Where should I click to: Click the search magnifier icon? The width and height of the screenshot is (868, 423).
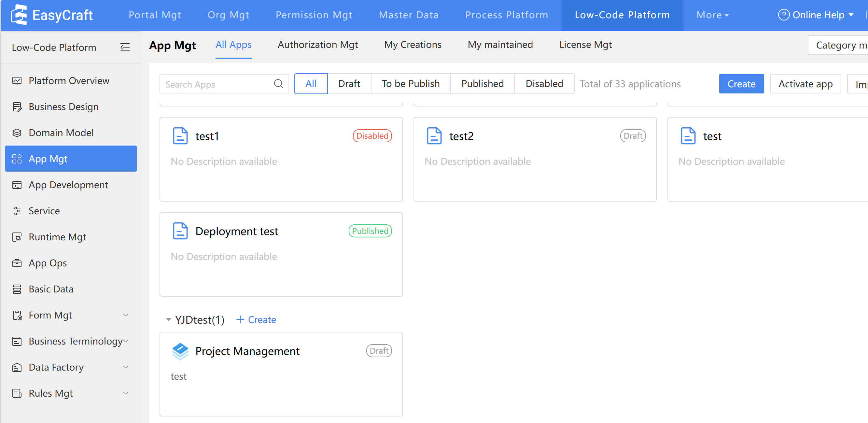click(x=278, y=84)
